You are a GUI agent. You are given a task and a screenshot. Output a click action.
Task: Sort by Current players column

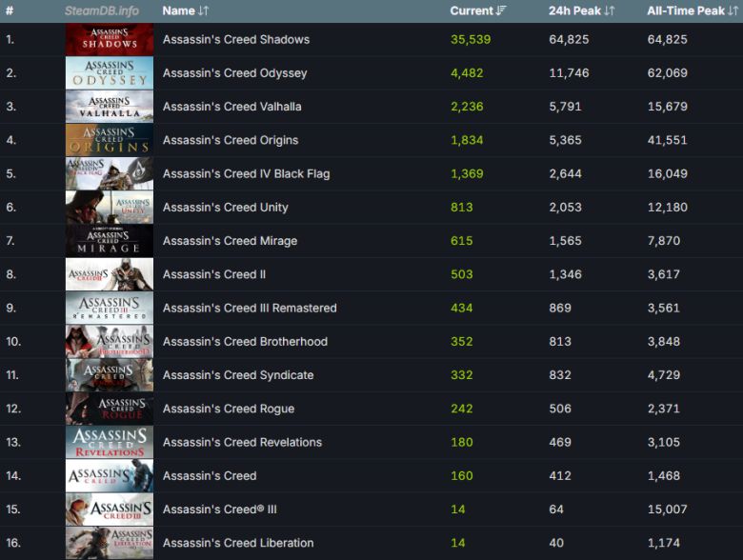tap(478, 10)
